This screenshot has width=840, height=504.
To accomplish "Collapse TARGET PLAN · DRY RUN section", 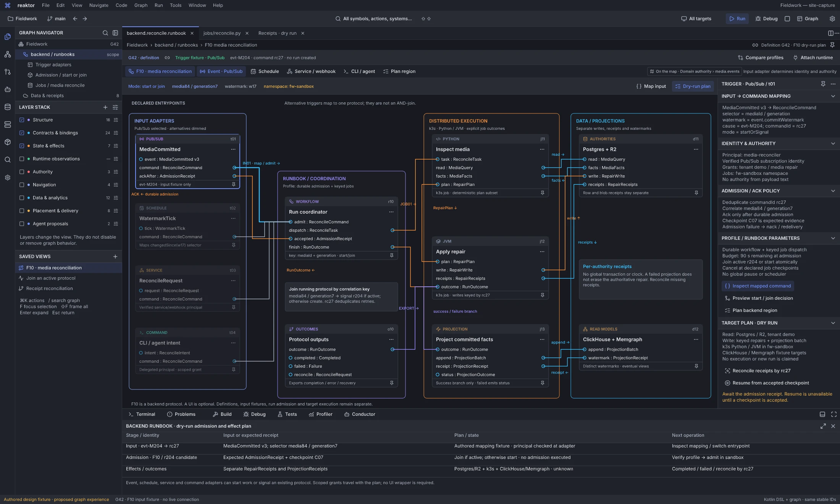I will tap(833, 323).
